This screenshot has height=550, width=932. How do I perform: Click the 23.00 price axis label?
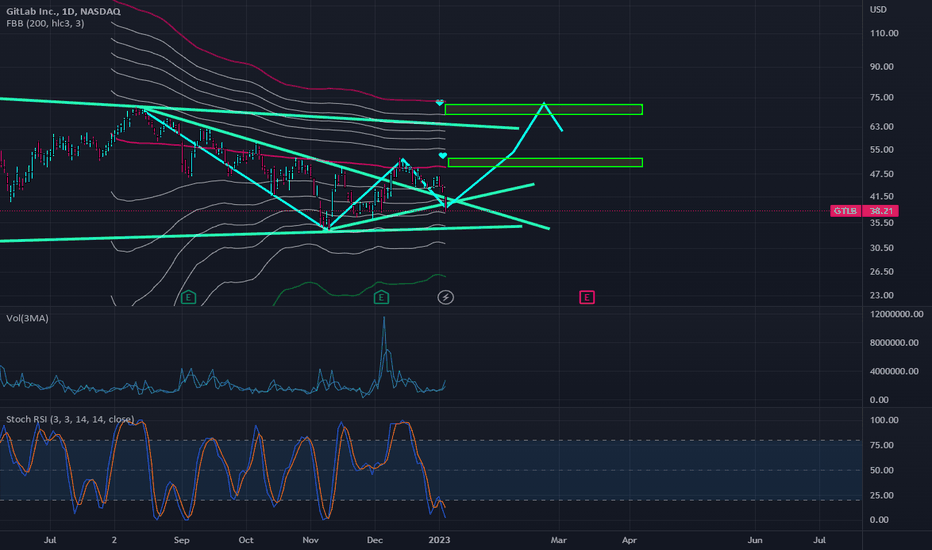pyautogui.click(x=881, y=296)
